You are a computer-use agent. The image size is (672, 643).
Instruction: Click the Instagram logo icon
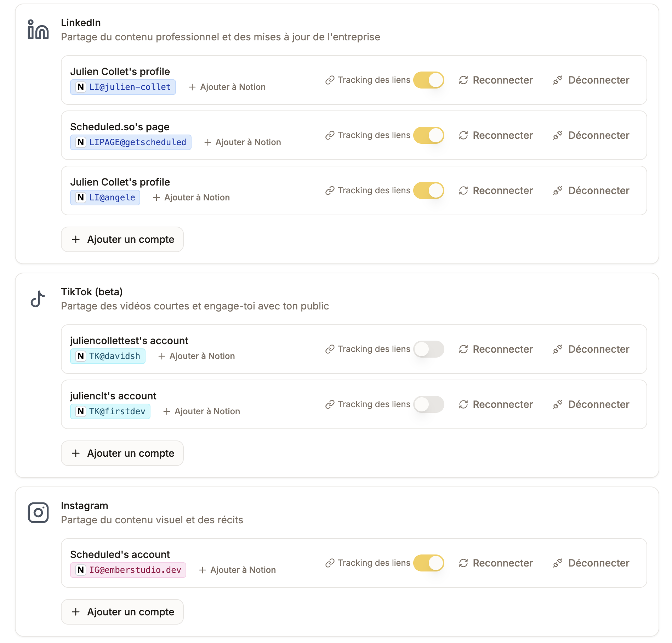[x=38, y=512]
